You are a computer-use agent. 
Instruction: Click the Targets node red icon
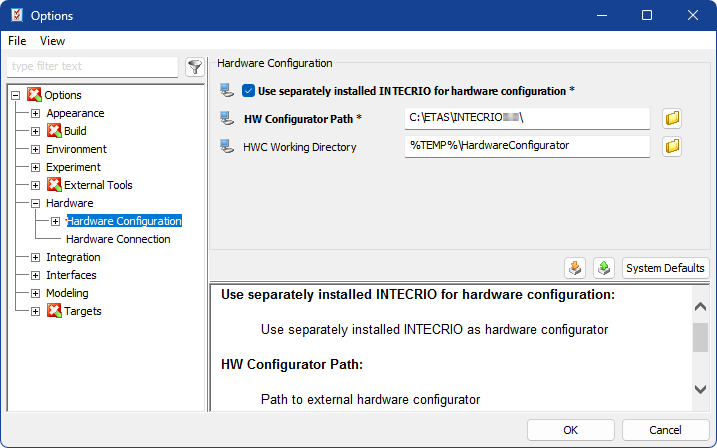(x=54, y=311)
